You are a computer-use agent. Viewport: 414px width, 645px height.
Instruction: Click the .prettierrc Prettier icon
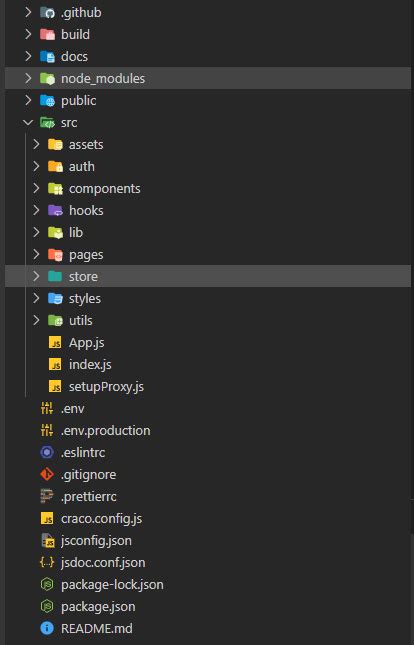pos(47,497)
